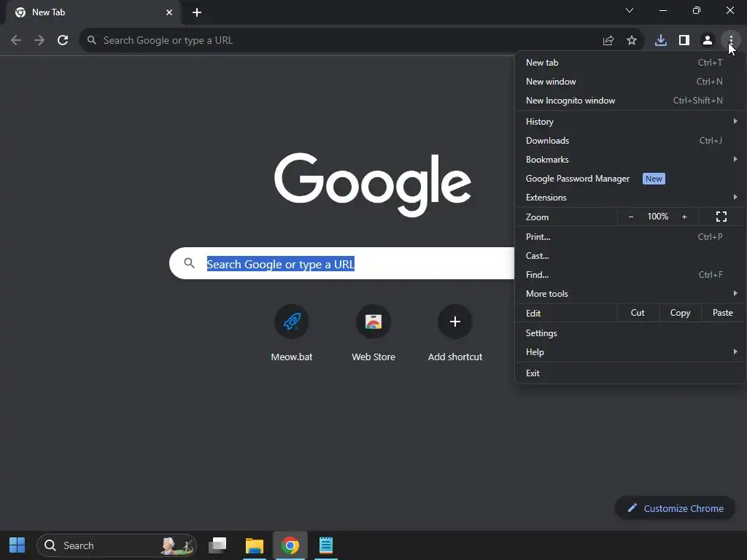The height and width of the screenshot is (560, 747).
Task: Click the Copy button in Edit row
Action: click(x=681, y=313)
